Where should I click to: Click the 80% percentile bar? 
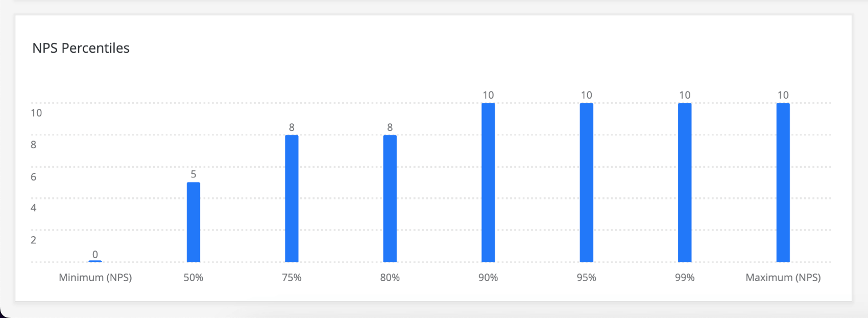[x=390, y=198]
